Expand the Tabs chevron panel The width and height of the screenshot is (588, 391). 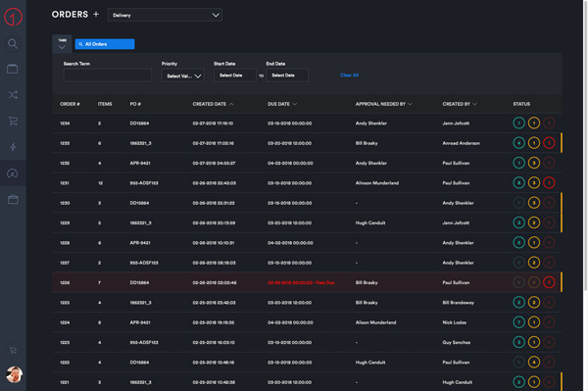pos(62,44)
